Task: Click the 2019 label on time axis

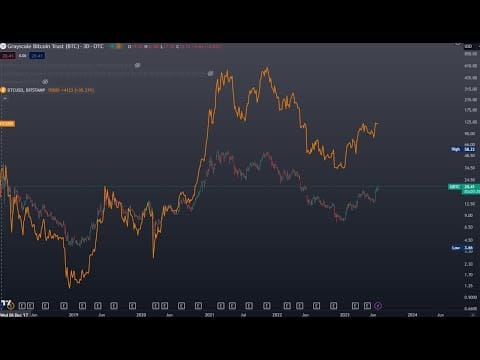Action: click(x=73, y=315)
